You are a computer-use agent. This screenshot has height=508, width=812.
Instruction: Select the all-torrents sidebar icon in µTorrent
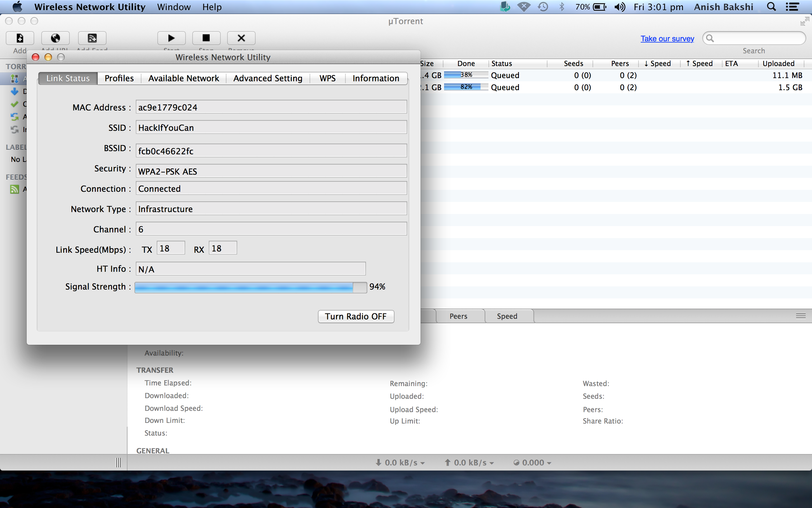click(14, 79)
